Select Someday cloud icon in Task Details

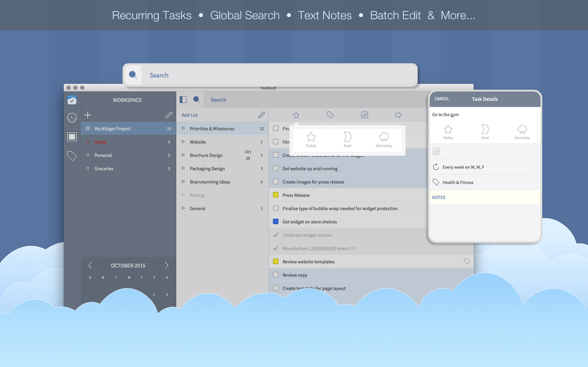pyautogui.click(x=522, y=131)
